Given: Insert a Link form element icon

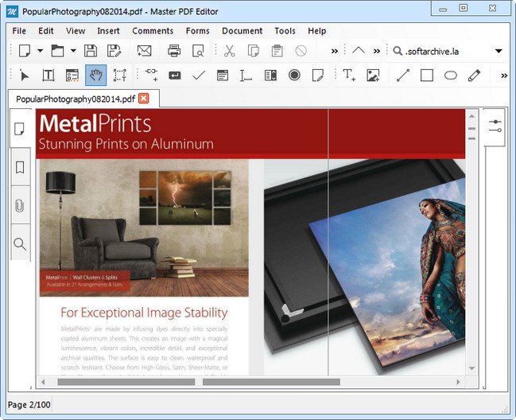Looking at the screenshot, I should (x=151, y=75).
